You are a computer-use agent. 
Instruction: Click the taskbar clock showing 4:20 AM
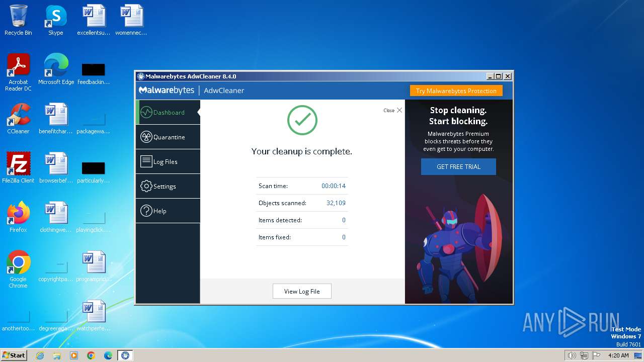pos(618,355)
